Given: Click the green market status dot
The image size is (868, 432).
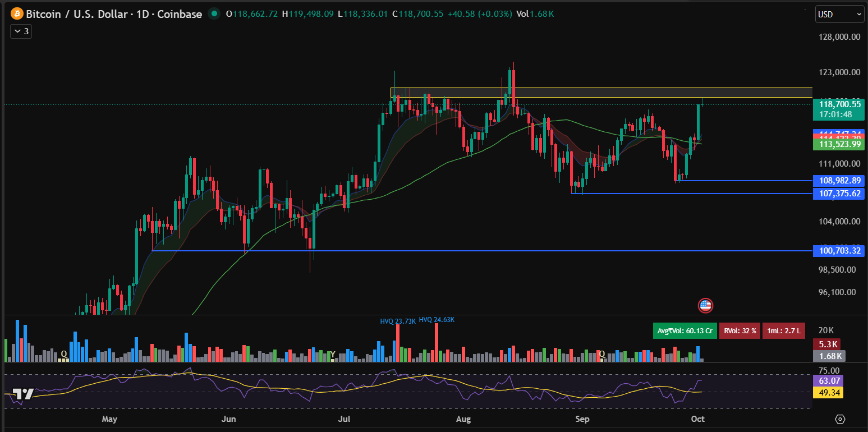Looking at the screenshot, I should 213,14.
